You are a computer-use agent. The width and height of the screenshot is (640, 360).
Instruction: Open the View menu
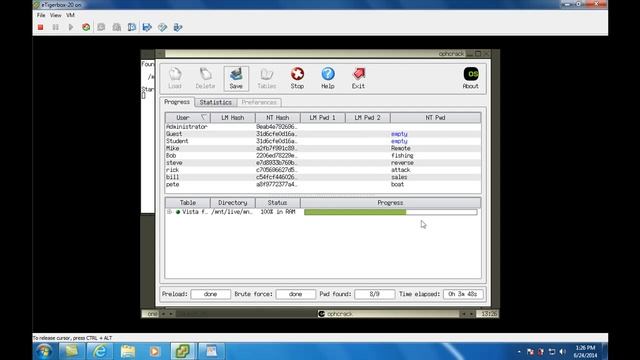coord(56,15)
